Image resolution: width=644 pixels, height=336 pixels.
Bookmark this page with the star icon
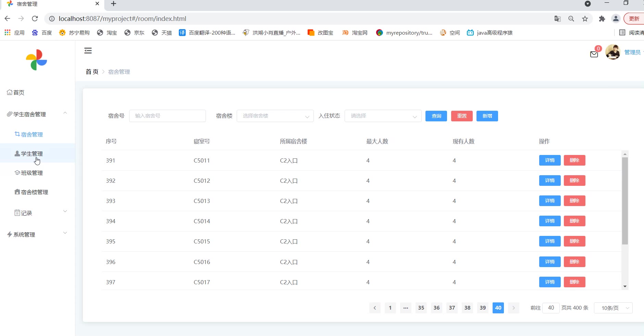point(585,19)
